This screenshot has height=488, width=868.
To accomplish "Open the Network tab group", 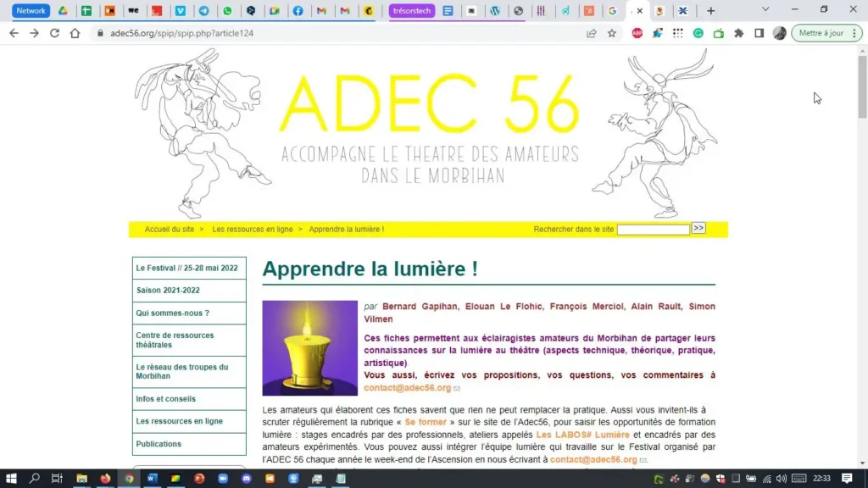I will click(31, 11).
